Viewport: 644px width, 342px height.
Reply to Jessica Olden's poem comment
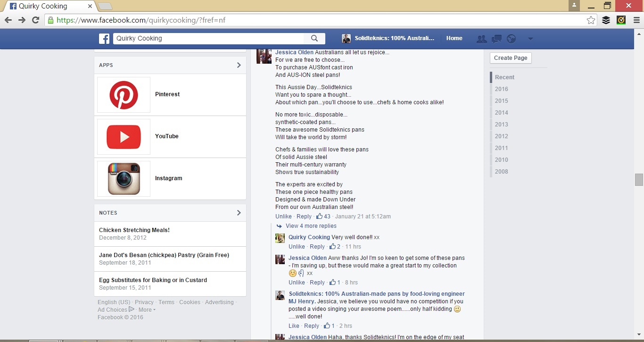[304, 217]
